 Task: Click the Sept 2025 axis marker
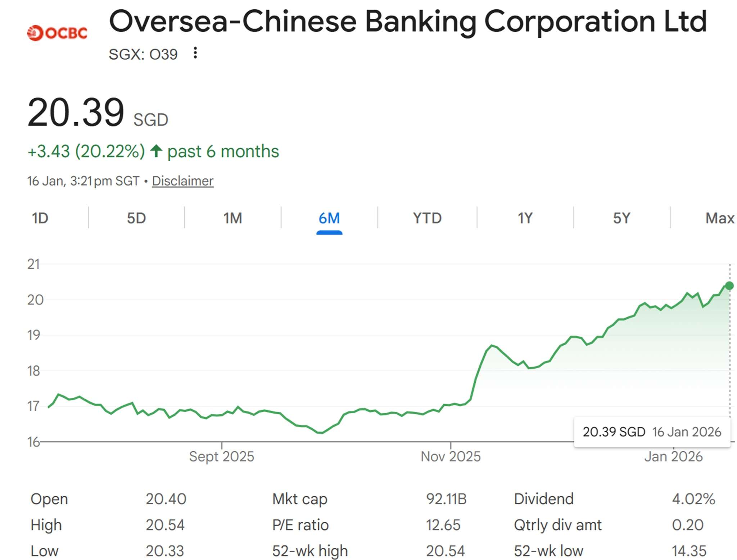tap(222, 456)
